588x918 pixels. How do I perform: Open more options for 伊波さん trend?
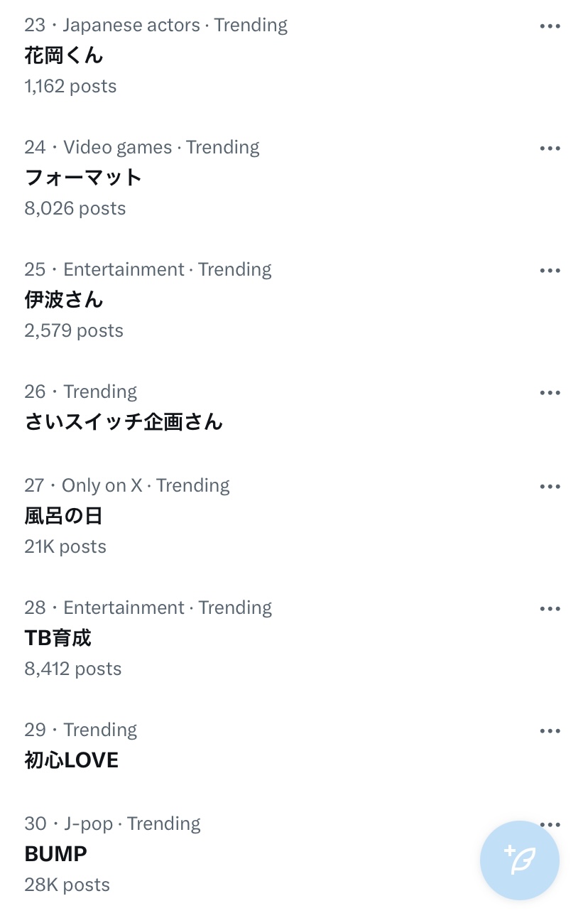click(550, 271)
